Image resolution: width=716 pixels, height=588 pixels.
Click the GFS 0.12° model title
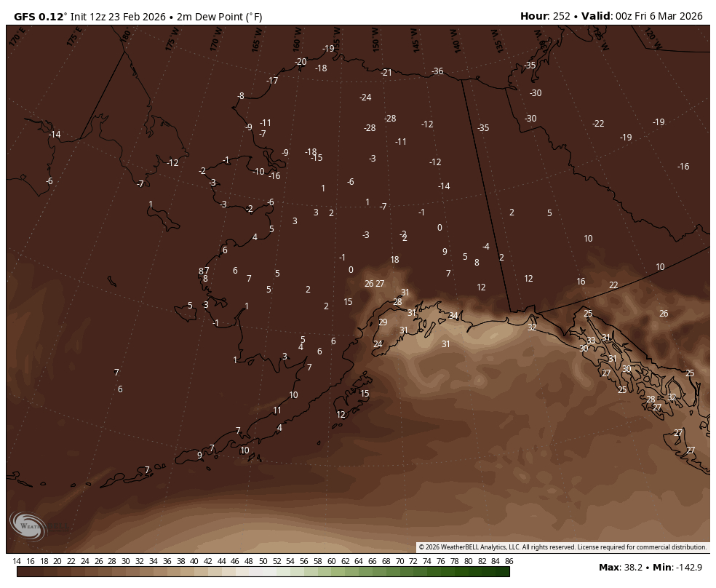(x=41, y=16)
